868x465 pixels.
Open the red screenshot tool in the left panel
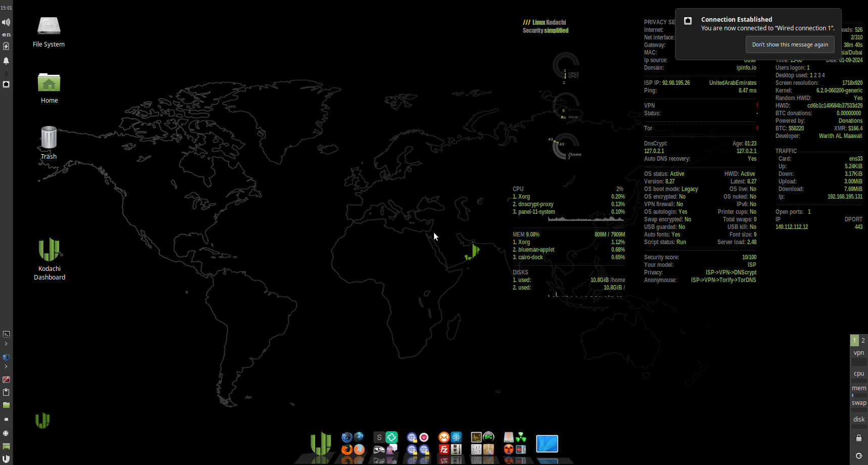[6, 380]
